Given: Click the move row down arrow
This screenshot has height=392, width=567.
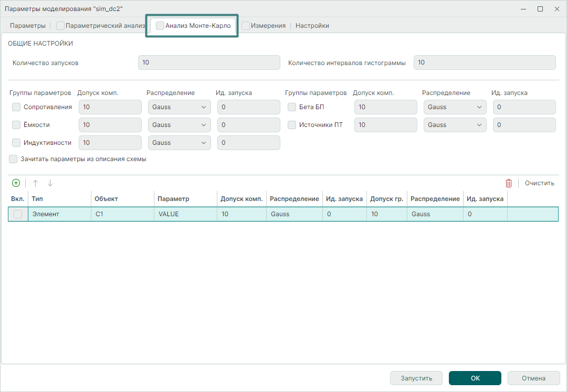Looking at the screenshot, I should [50, 183].
